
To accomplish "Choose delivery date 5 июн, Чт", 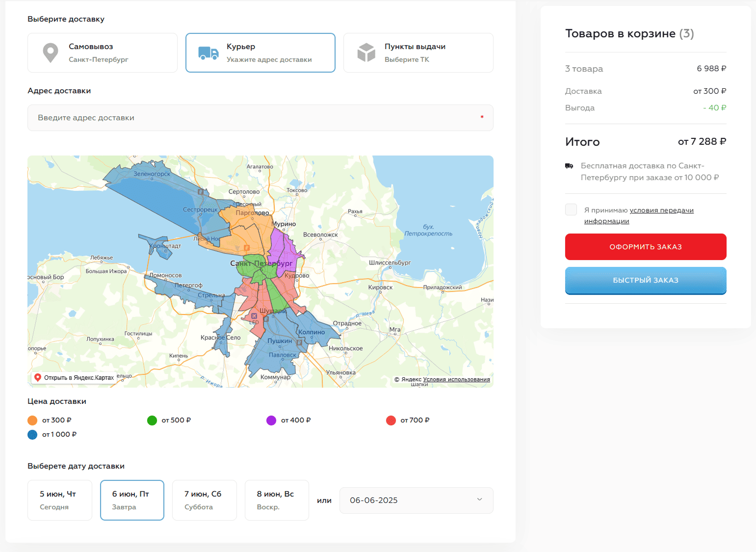I will (x=60, y=500).
